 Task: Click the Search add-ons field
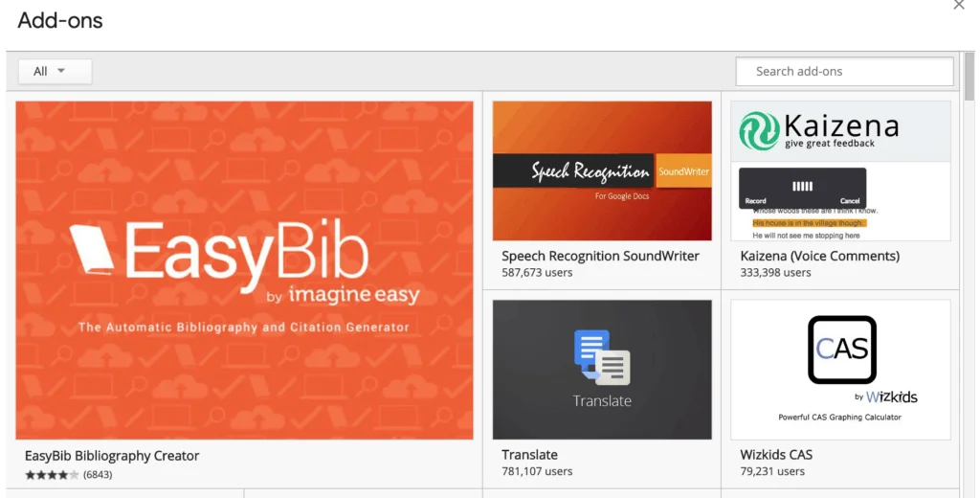[x=844, y=71]
